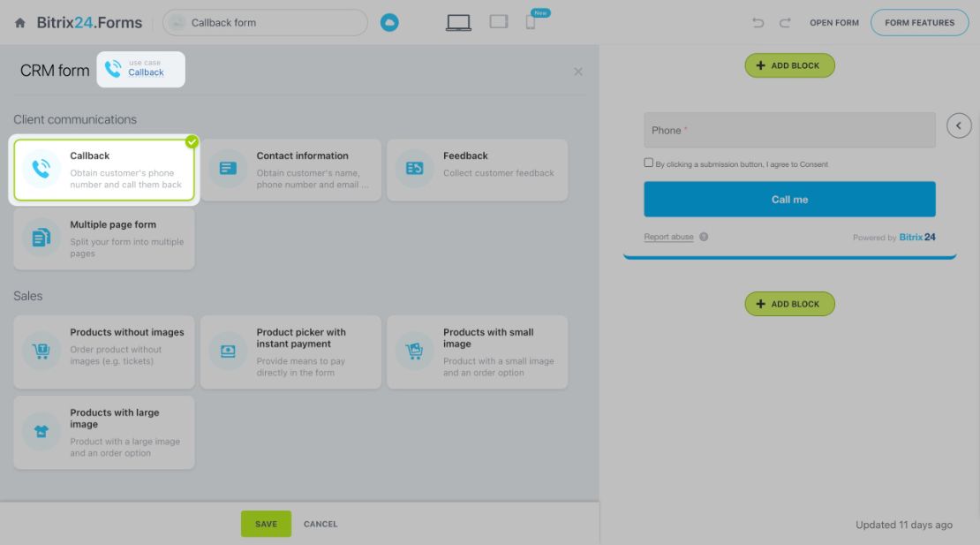Image resolution: width=980 pixels, height=545 pixels.
Task: Switch to mobile phone preview
Action: pyautogui.click(x=531, y=22)
